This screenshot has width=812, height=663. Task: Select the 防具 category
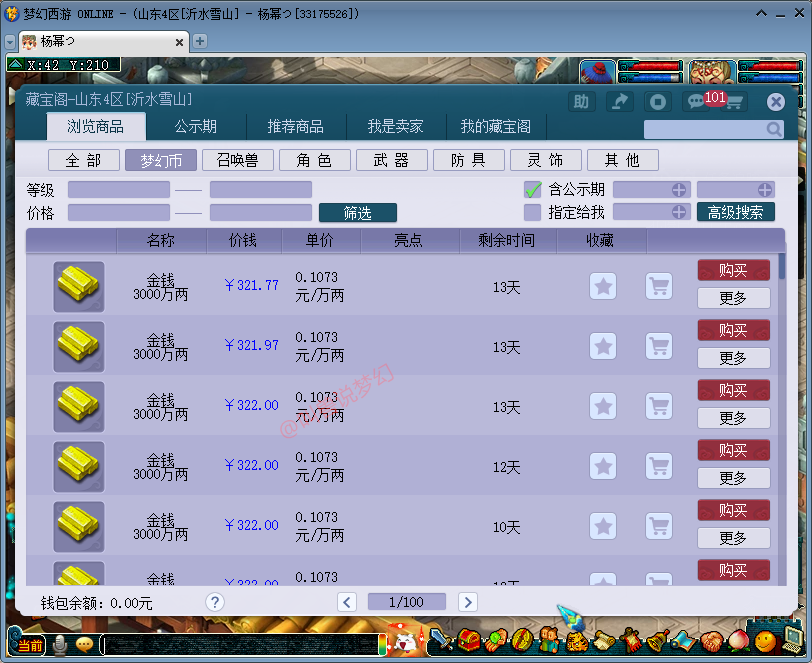pos(469,160)
